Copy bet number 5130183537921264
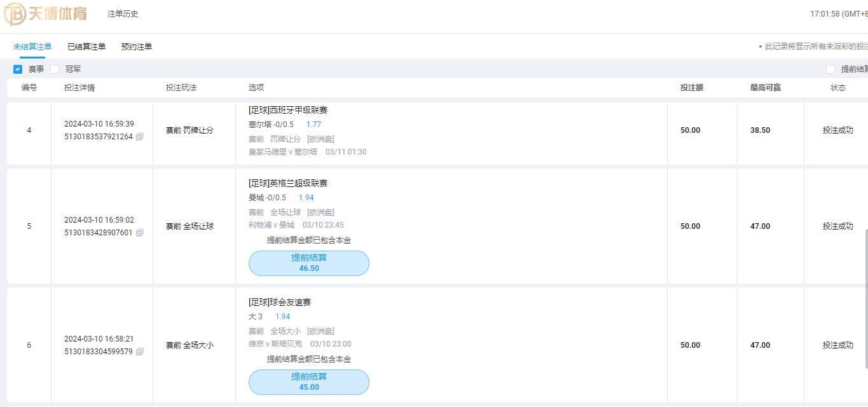 pyautogui.click(x=140, y=137)
